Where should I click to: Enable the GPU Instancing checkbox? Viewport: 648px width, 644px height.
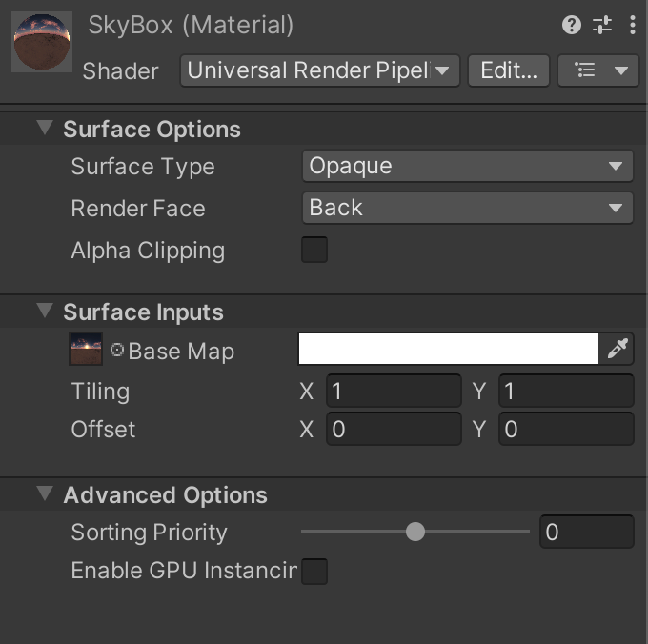[x=314, y=572]
